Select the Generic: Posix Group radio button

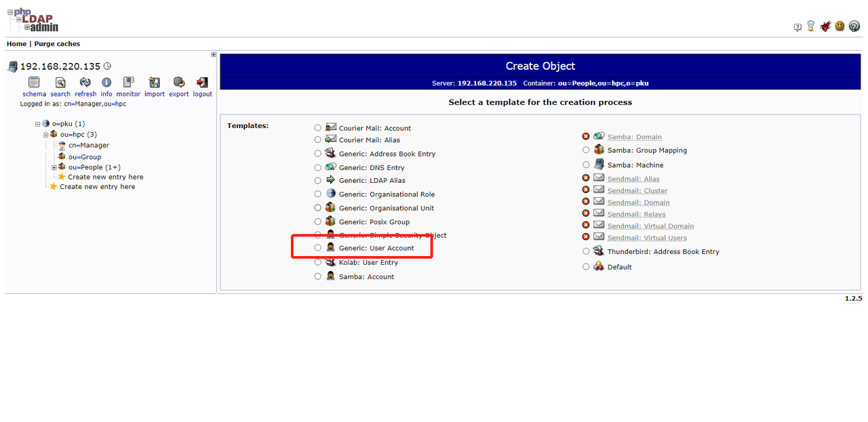coord(317,221)
